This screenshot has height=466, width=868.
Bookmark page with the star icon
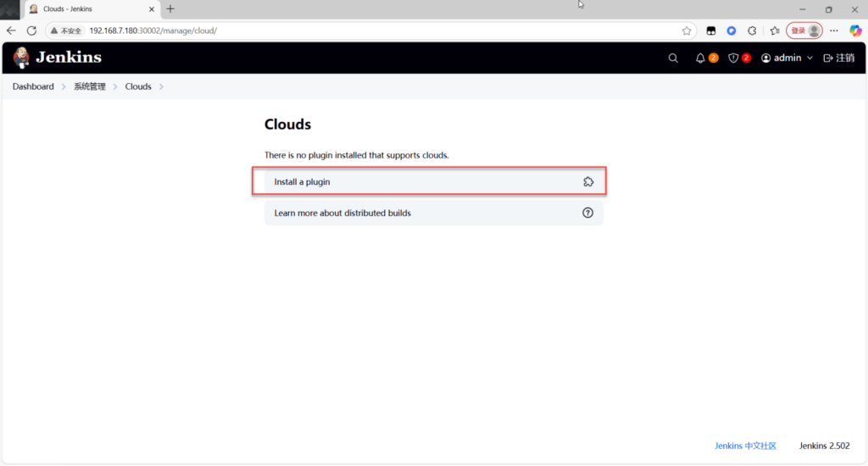click(687, 31)
